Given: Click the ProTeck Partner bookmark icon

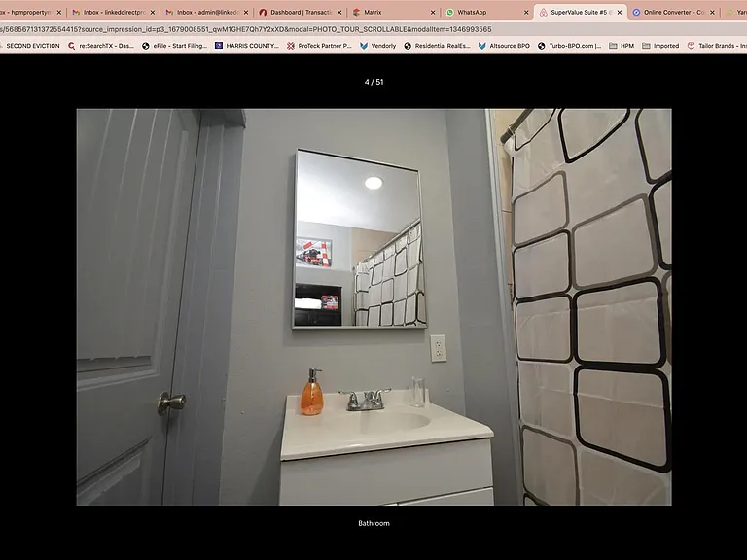Looking at the screenshot, I should coord(291,46).
